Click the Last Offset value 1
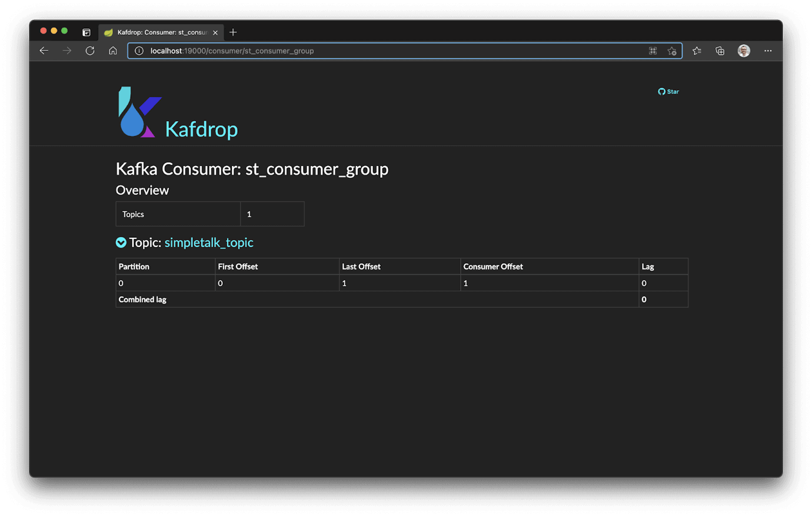 tap(344, 283)
